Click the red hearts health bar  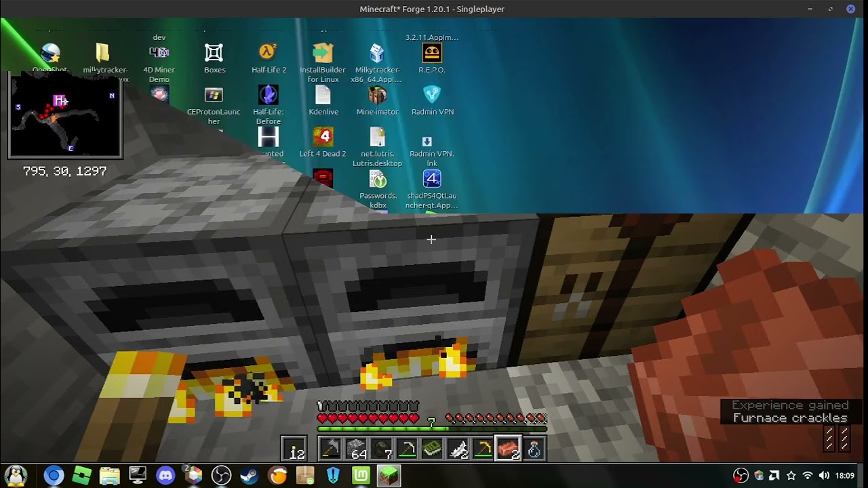tap(368, 419)
